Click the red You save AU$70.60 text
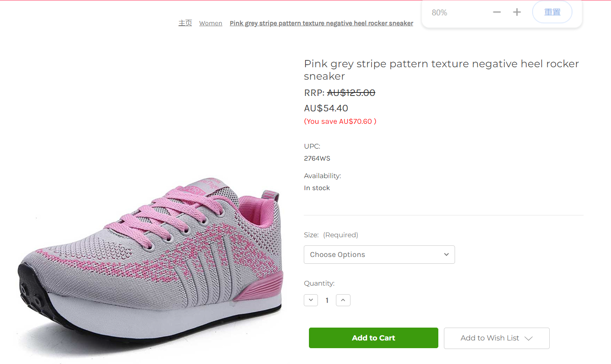611x364 pixels. pyautogui.click(x=340, y=122)
